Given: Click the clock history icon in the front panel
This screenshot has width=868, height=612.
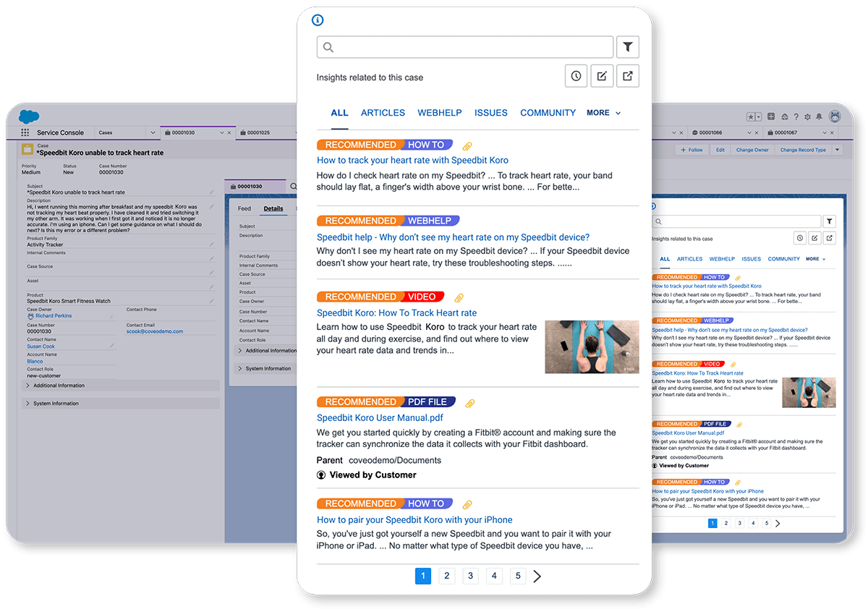Looking at the screenshot, I should click(576, 76).
